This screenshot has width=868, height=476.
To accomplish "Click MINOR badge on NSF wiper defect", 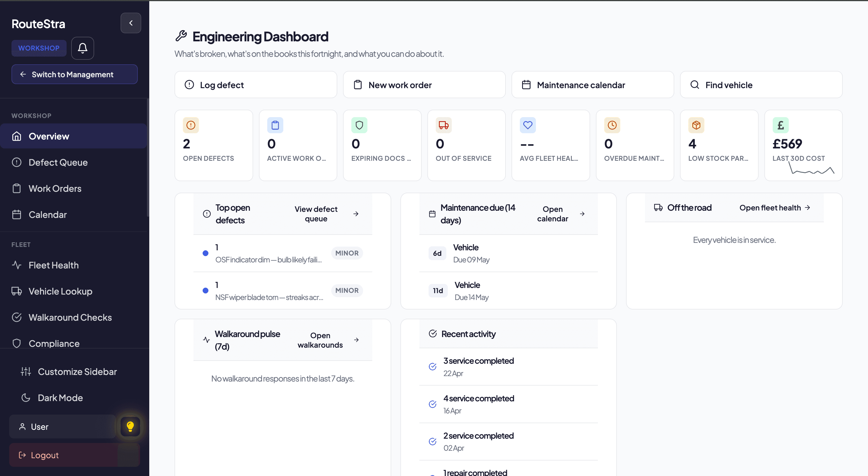I will click(x=347, y=291).
